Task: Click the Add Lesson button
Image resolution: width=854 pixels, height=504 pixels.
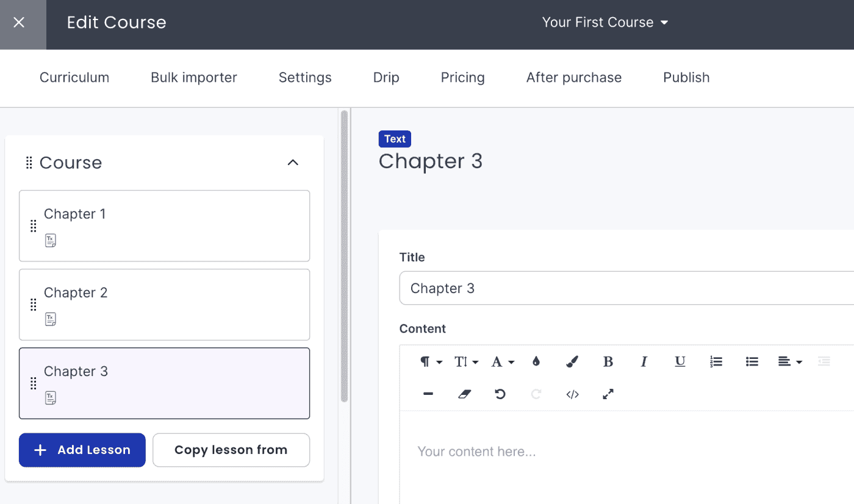Action: click(82, 450)
